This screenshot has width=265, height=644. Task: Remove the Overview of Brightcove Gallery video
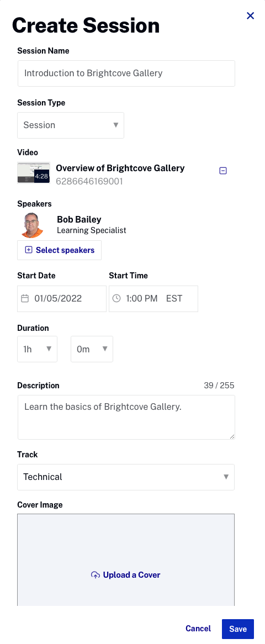(x=223, y=171)
